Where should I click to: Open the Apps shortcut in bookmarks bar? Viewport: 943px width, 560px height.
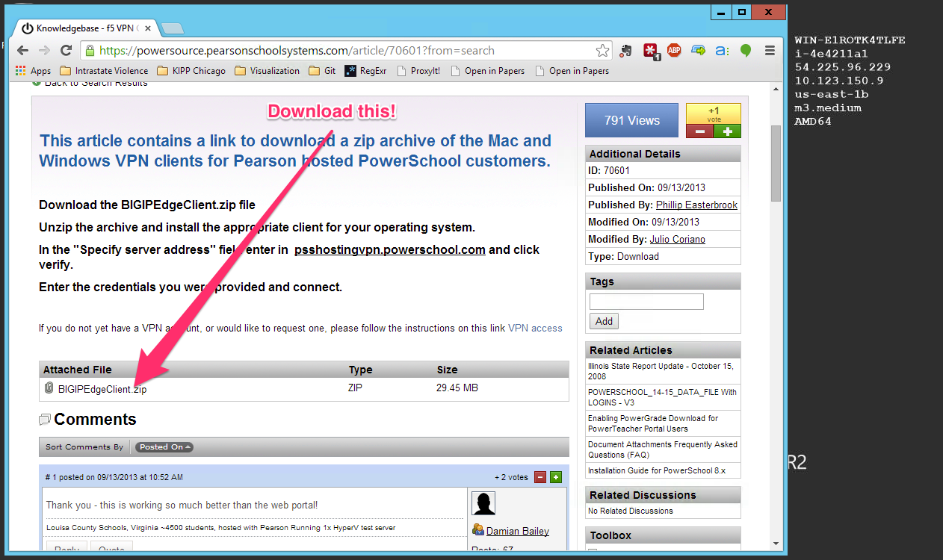[x=33, y=71]
